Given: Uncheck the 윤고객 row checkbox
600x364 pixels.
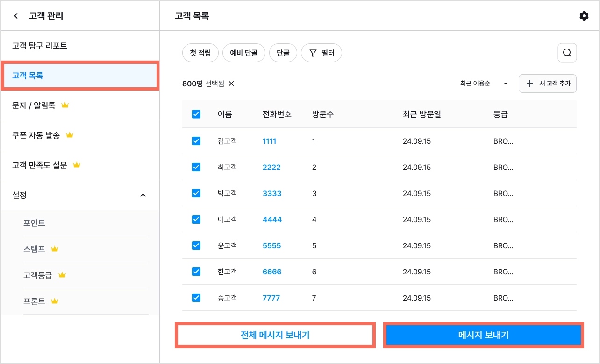Looking at the screenshot, I should click(196, 245).
